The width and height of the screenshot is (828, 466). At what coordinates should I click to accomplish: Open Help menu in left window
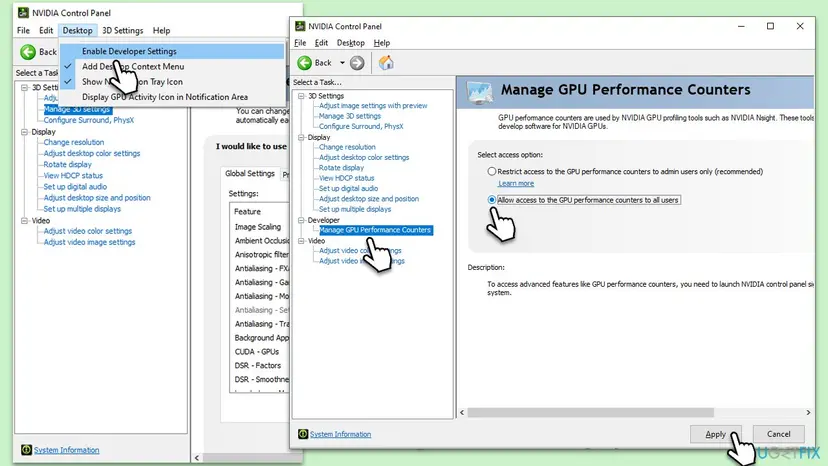[x=161, y=31]
